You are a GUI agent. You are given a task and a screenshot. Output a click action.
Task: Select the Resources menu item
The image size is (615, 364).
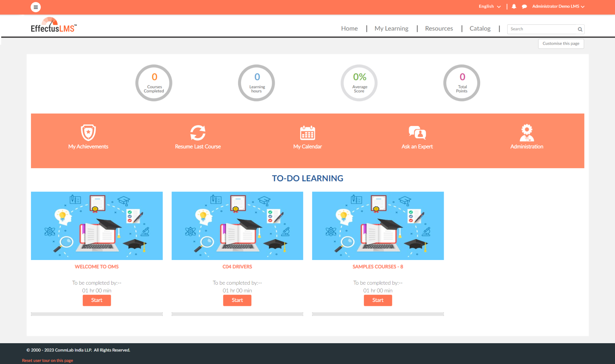pos(439,28)
